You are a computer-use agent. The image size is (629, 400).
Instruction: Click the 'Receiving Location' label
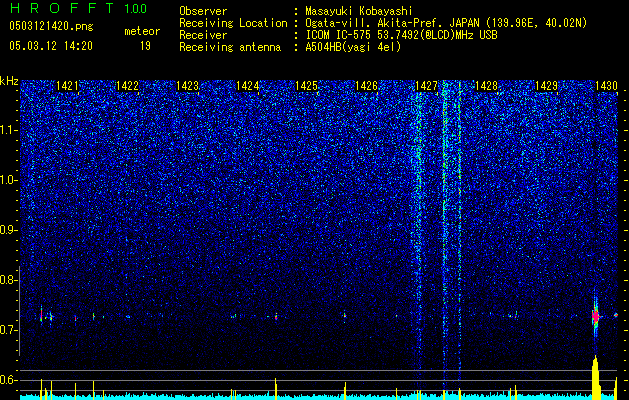233,23
